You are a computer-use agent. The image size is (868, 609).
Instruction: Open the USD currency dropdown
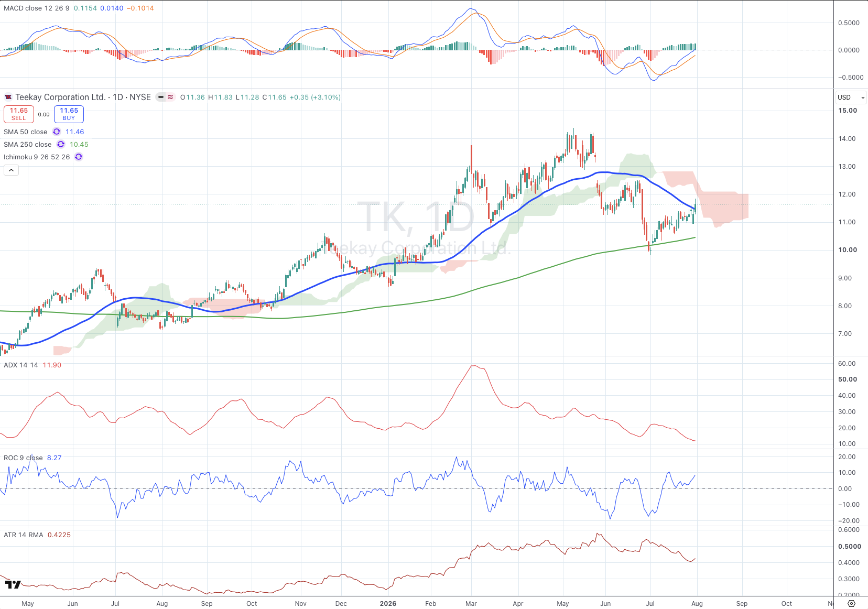851,97
